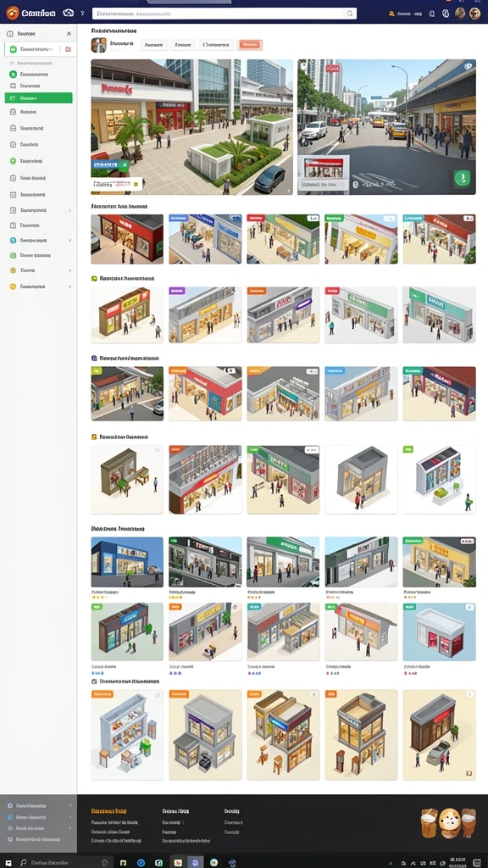This screenshot has width=488, height=868.
Task: Click the orange round logo in the top bar
Action: [x=12, y=13]
